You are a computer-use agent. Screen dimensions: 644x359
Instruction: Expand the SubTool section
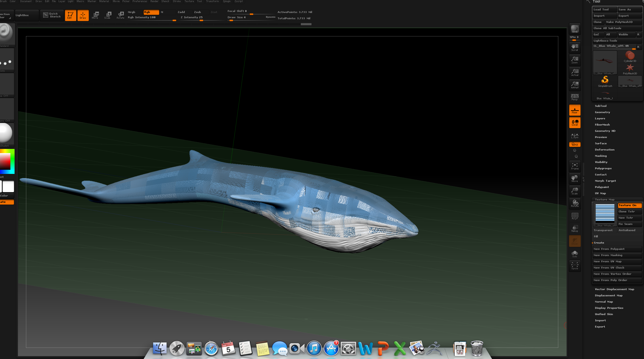tap(601, 106)
